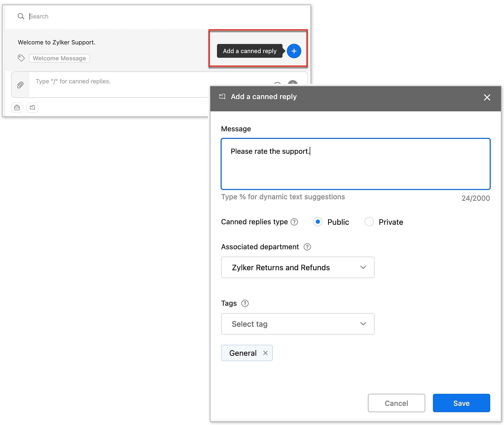Click the paperclip attachment icon
504x425 pixels.
20,85
